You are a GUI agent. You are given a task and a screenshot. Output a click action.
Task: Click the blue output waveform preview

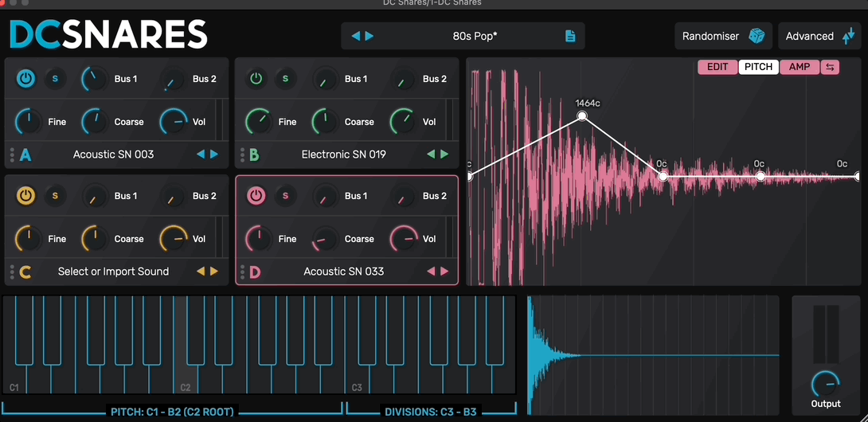pyautogui.click(x=653, y=355)
